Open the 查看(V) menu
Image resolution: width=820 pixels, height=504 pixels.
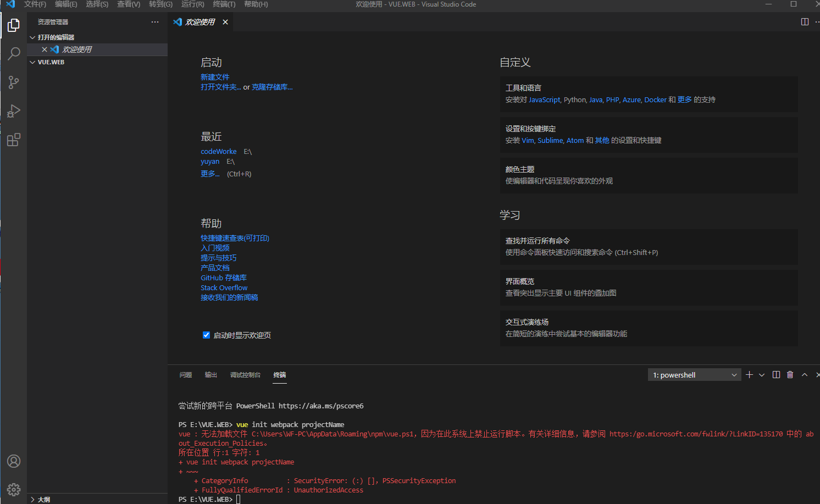(129, 4)
